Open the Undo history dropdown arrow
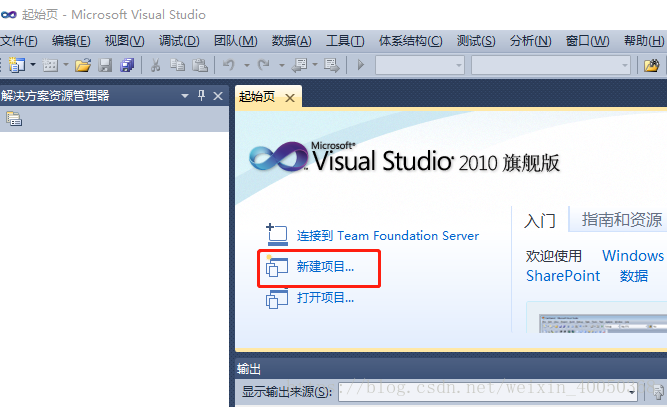Viewport: 667px width, 407px height. [x=247, y=65]
